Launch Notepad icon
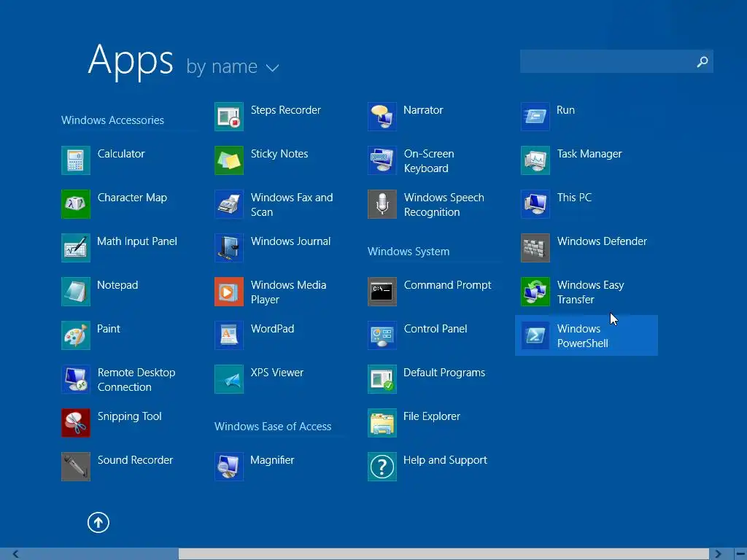Image resolution: width=747 pixels, height=560 pixels. click(76, 292)
